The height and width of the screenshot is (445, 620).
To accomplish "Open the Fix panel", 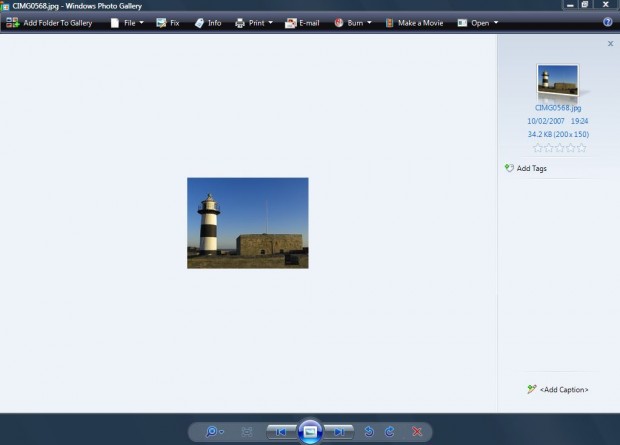I will click(168, 23).
